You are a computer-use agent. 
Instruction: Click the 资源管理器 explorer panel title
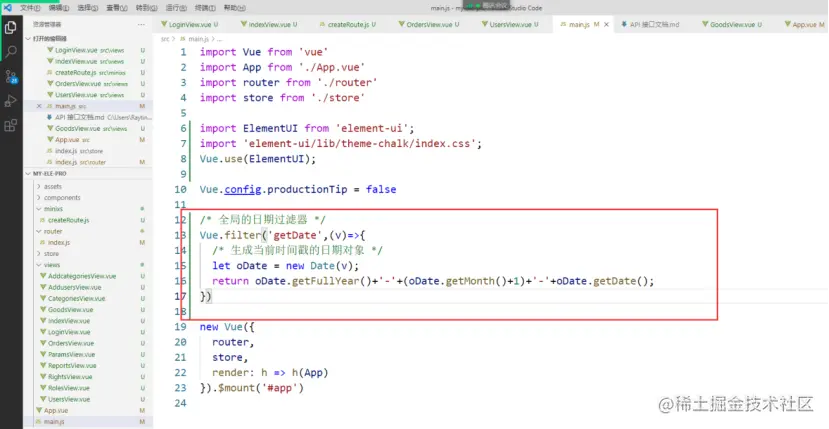[x=47, y=24]
